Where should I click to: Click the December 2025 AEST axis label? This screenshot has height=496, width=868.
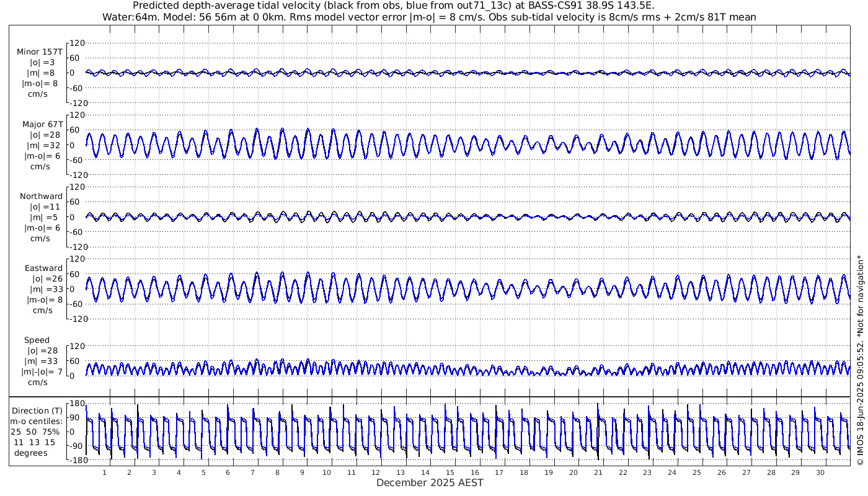(x=430, y=482)
